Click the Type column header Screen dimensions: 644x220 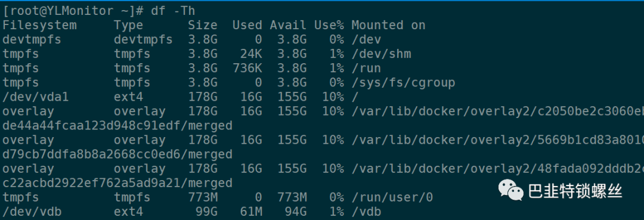click(x=129, y=25)
